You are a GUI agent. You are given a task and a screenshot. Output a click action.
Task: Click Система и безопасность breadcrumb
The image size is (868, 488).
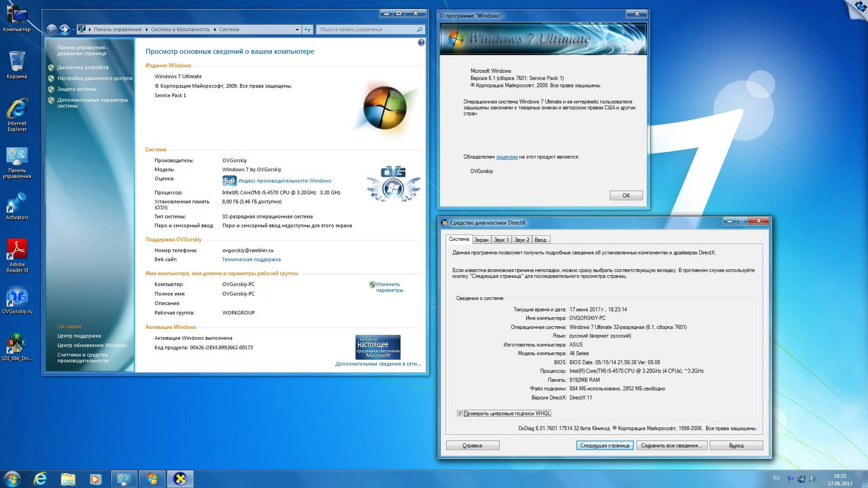point(180,29)
